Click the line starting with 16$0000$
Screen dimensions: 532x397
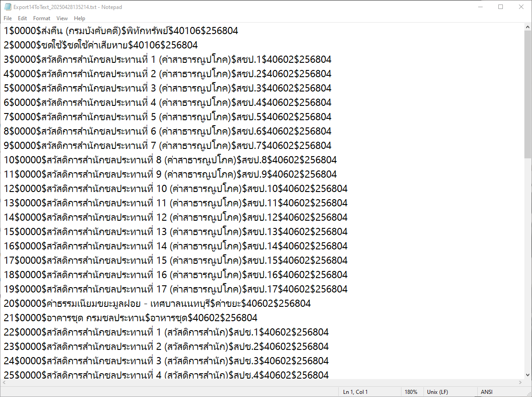[175, 246]
